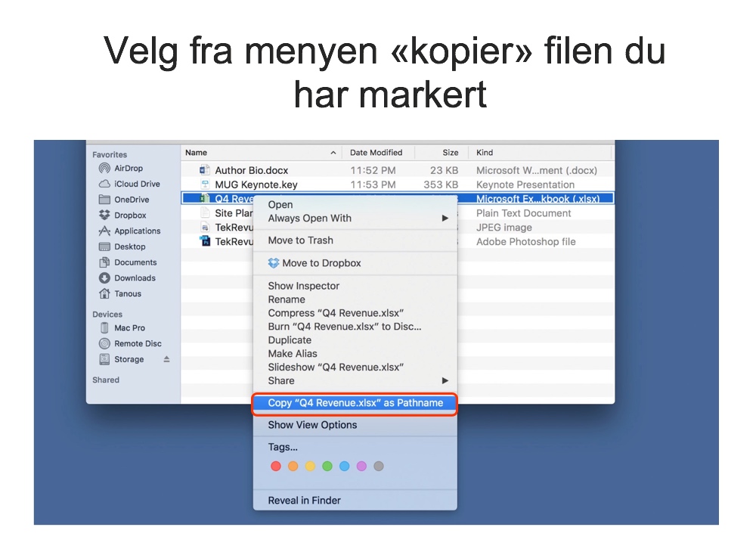Click the Downloads sidebar icon
Screen dimensions: 756x552
105,278
